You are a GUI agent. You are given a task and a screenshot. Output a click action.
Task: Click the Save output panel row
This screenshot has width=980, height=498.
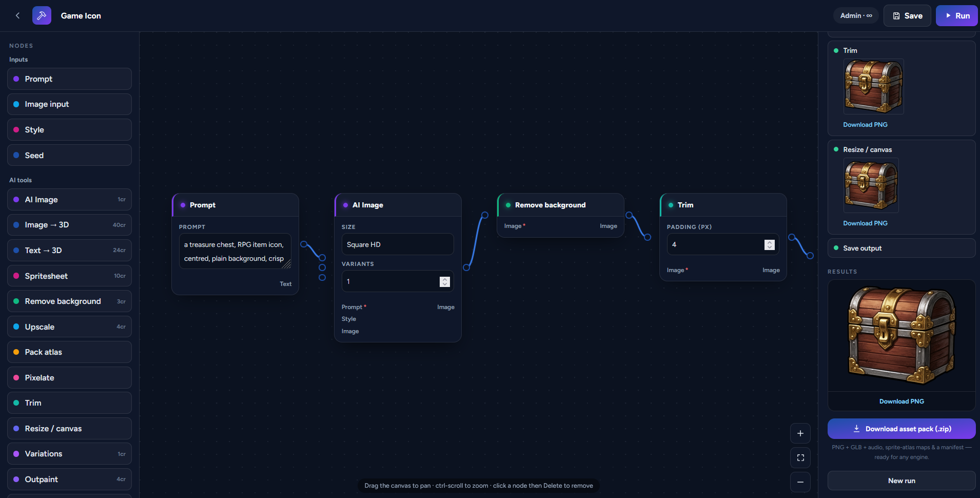(901, 248)
